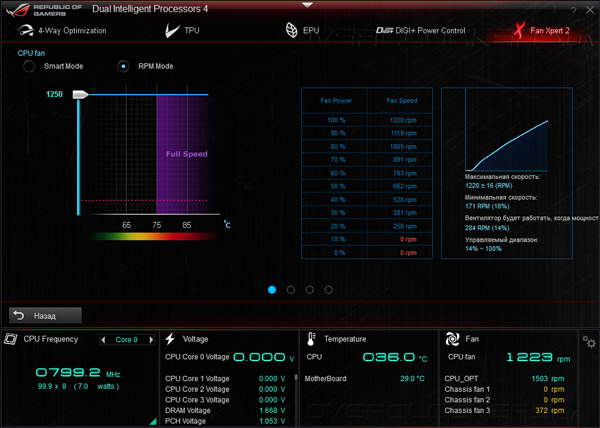Click the Fan Speed column header
This screenshot has height=428, width=600.
click(x=401, y=101)
